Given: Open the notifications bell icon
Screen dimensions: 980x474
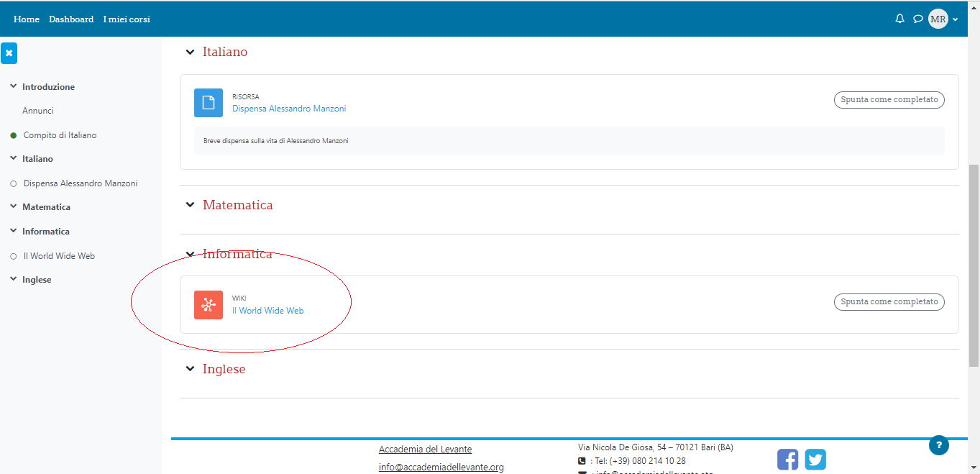Looking at the screenshot, I should click(899, 19).
